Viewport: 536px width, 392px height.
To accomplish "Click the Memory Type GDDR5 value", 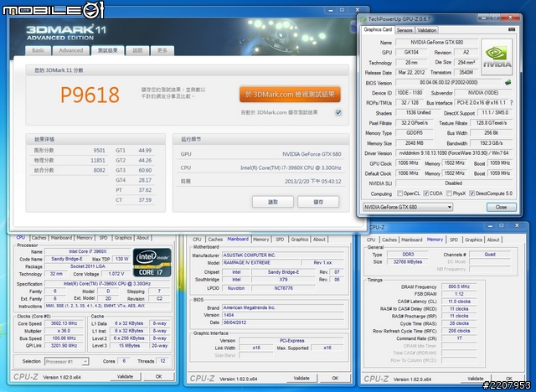I will [415, 133].
